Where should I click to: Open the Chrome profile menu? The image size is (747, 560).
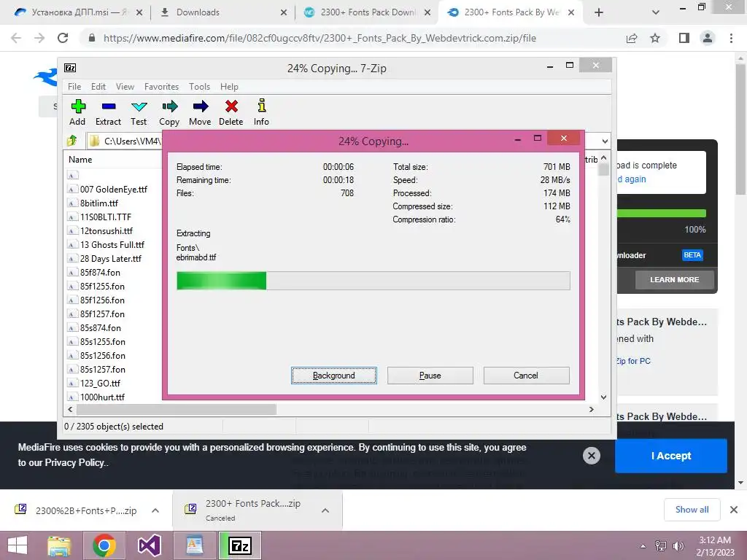point(708,38)
